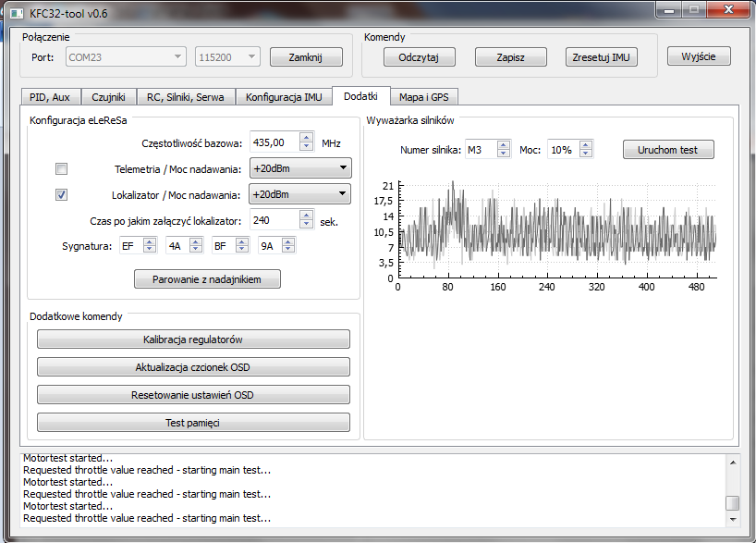The height and width of the screenshot is (543, 756).
Task: Switch to the Mapa i GPS tab
Action: (423, 97)
